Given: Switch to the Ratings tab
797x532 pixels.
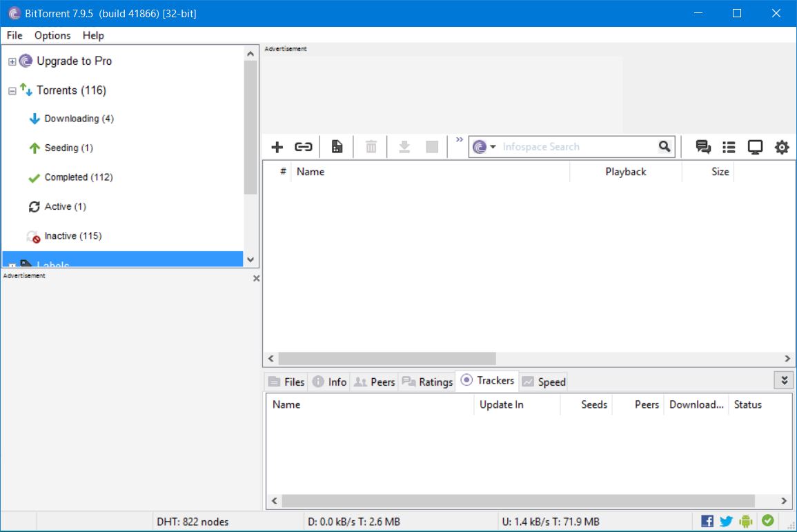Looking at the screenshot, I should pyautogui.click(x=427, y=382).
